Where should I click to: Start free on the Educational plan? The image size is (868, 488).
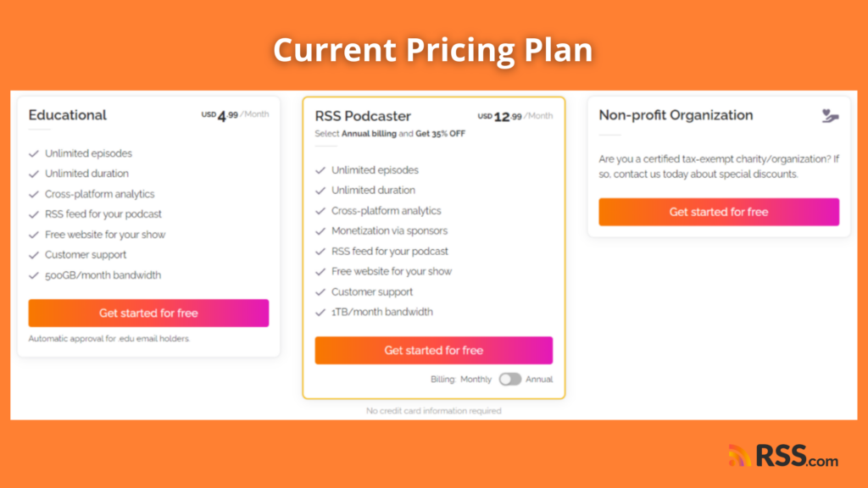pos(148,313)
